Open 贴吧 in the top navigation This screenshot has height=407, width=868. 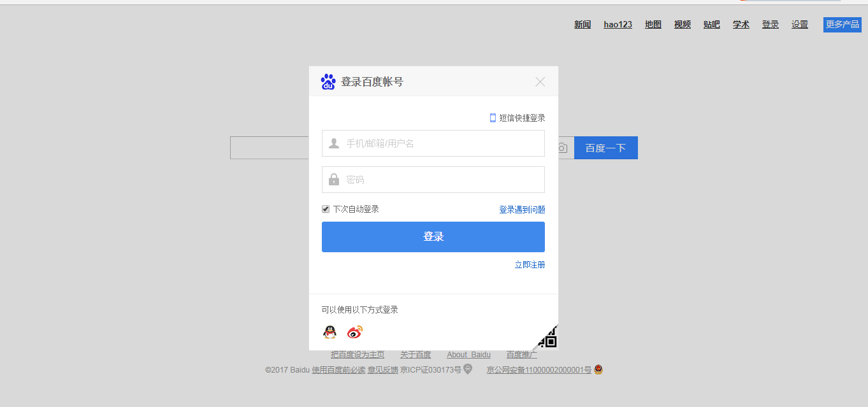(712, 24)
